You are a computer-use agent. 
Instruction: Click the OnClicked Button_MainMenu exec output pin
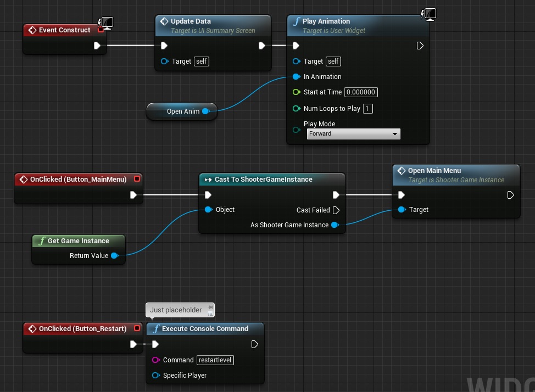point(133,195)
